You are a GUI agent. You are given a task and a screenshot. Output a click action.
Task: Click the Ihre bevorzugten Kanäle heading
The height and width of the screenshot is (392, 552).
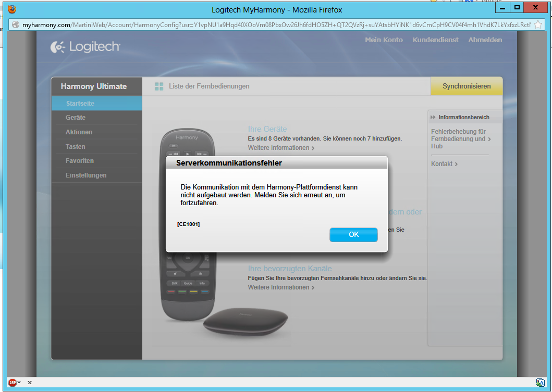(x=290, y=268)
